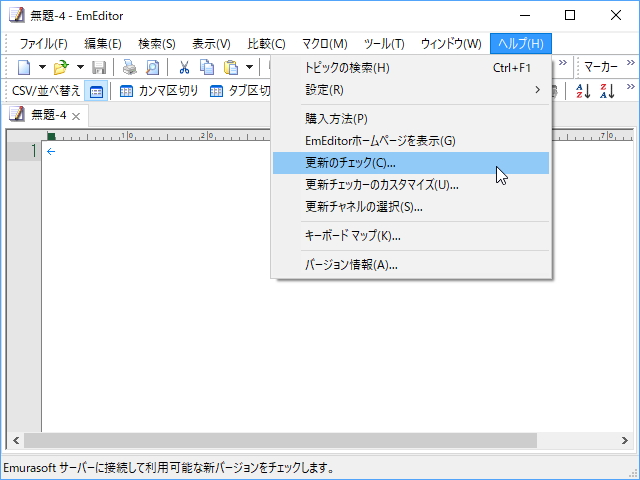Close the 無題-4 tab

click(x=76, y=117)
